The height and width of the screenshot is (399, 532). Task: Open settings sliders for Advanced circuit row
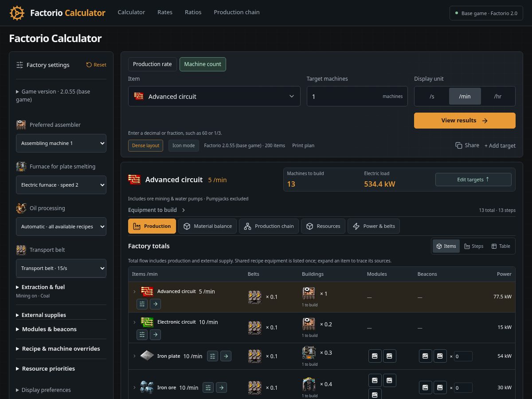click(142, 304)
